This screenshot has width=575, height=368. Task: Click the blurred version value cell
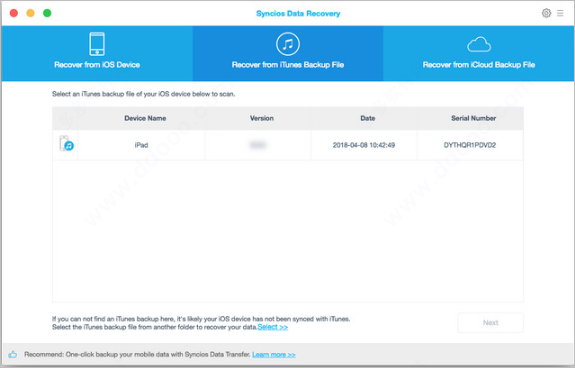258,145
